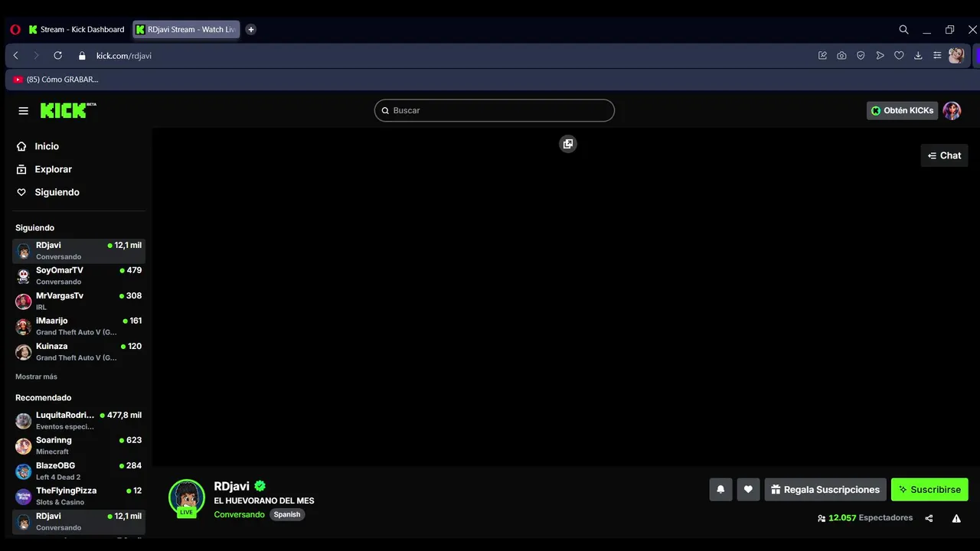Click stream title EL HUEVORANO DEL MES
Viewport: 980px width, 551px height.
pyautogui.click(x=264, y=500)
